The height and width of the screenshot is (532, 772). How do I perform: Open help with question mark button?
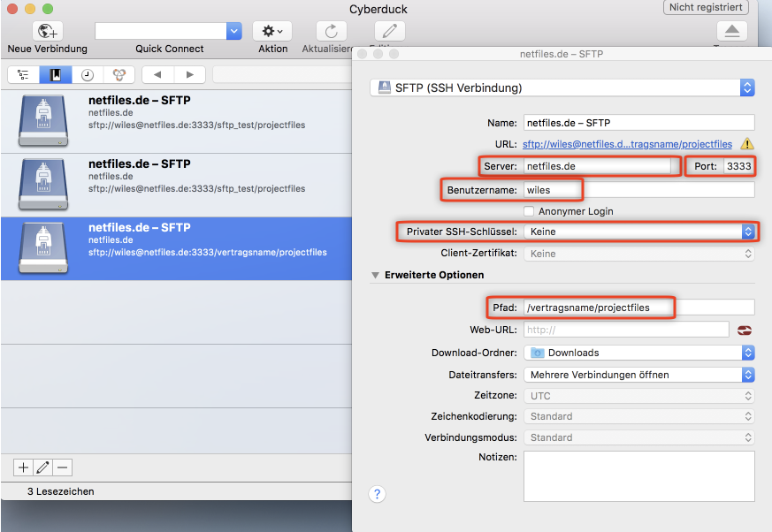pos(377,494)
